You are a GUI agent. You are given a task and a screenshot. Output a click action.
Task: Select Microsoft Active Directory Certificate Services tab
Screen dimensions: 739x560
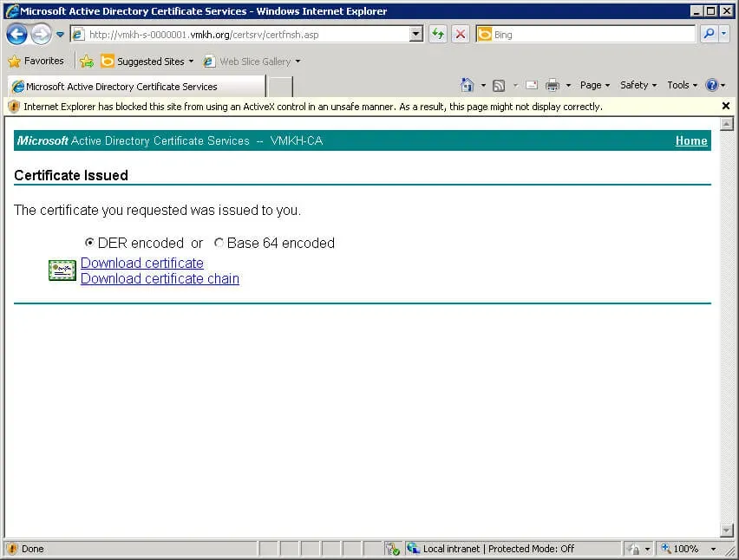pos(137,87)
